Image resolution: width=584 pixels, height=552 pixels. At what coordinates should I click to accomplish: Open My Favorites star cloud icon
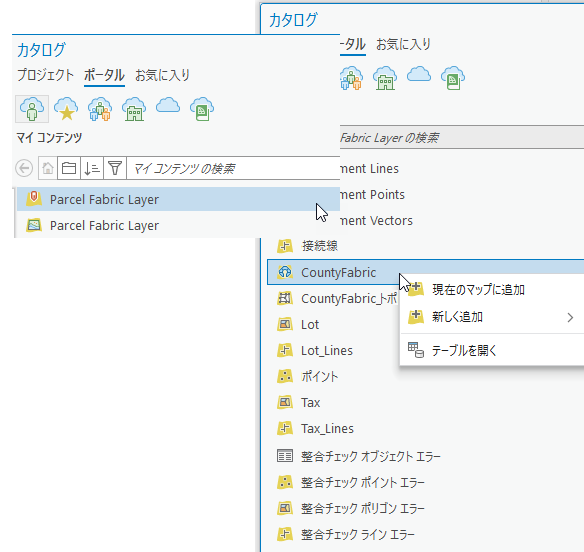(x=66, y=109)
